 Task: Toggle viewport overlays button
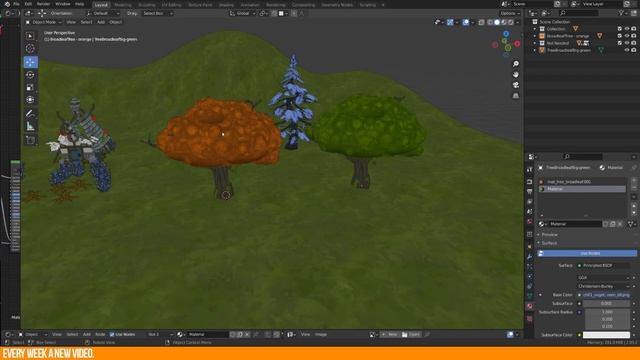[466, 22]
